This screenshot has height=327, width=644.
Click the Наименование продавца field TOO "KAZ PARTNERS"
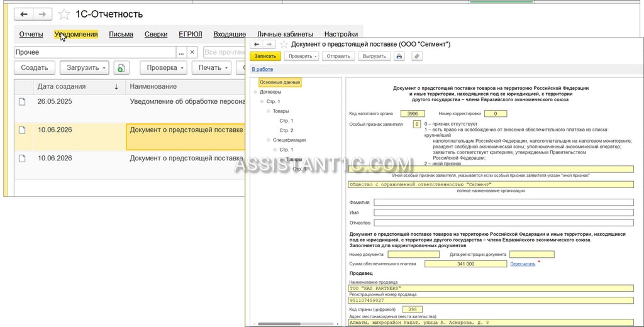pyautogui.click(x=491, y=289)
